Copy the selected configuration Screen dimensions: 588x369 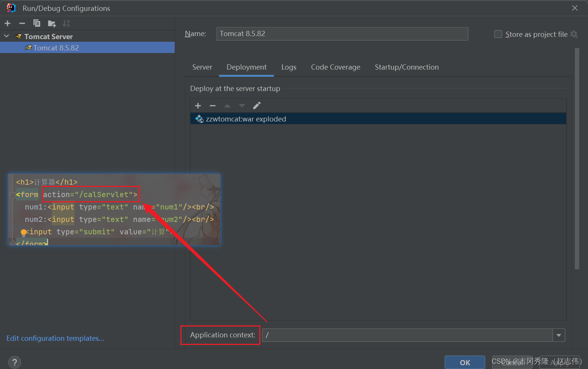[37, 23]
